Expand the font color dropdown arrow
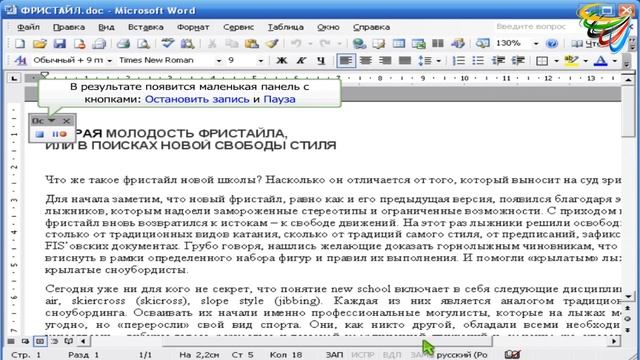The height and width of the screenshot is (360, 640). coord(615,61)
